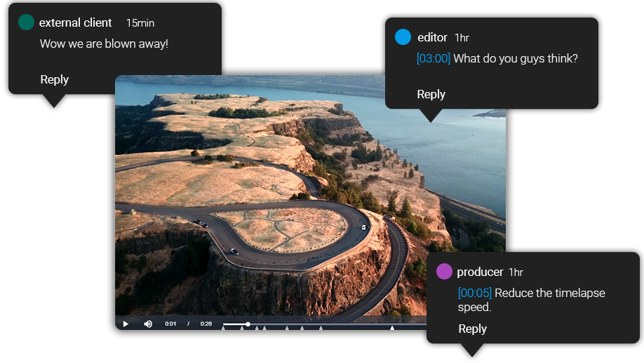The height and width of the screenshot is (363, 644).
Task: Click the '15min' comment age label
Action: coord(140,23)
